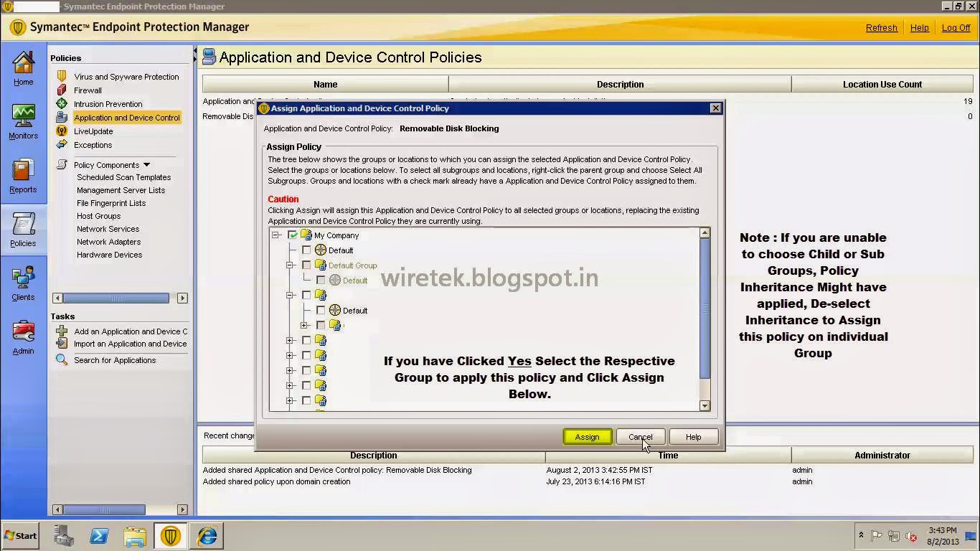Screen dimensions: 980x551
Task: Open the Clients page icon
Action: point(23,278)
